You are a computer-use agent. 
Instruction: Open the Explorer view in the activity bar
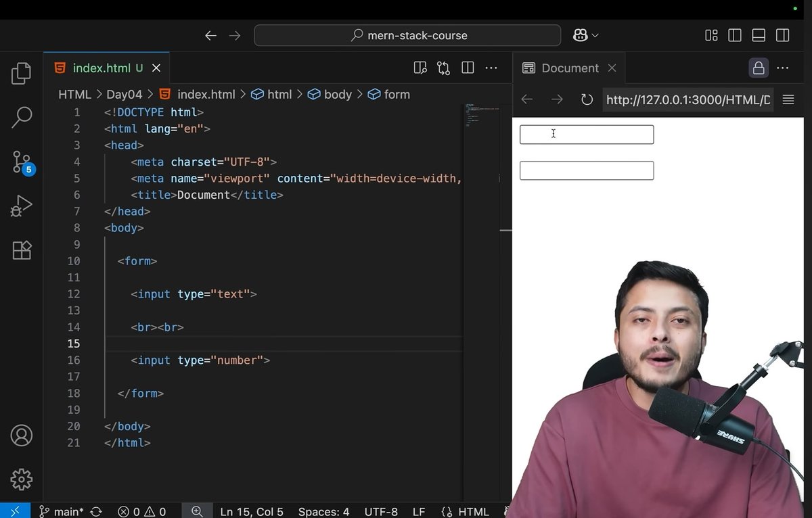click(x=22, y=74)
